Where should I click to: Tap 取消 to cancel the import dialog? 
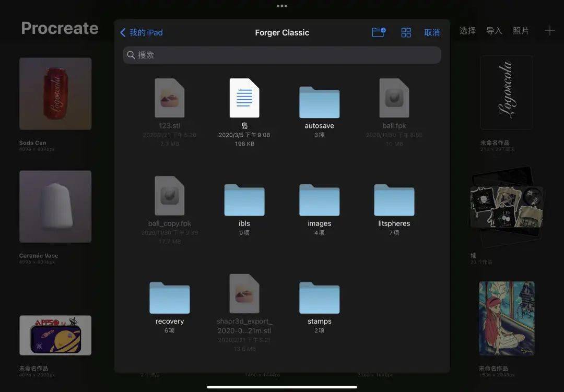(432, 32)
